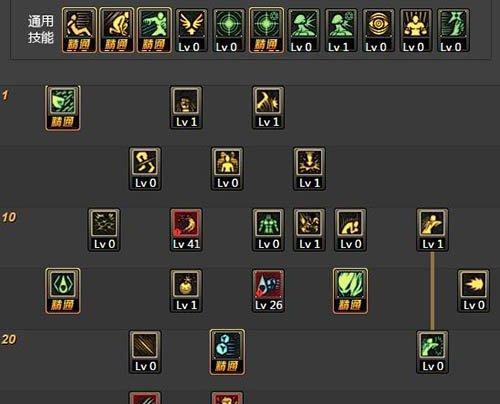Click the golden wings Lv 0 skill

pos(191,31)
